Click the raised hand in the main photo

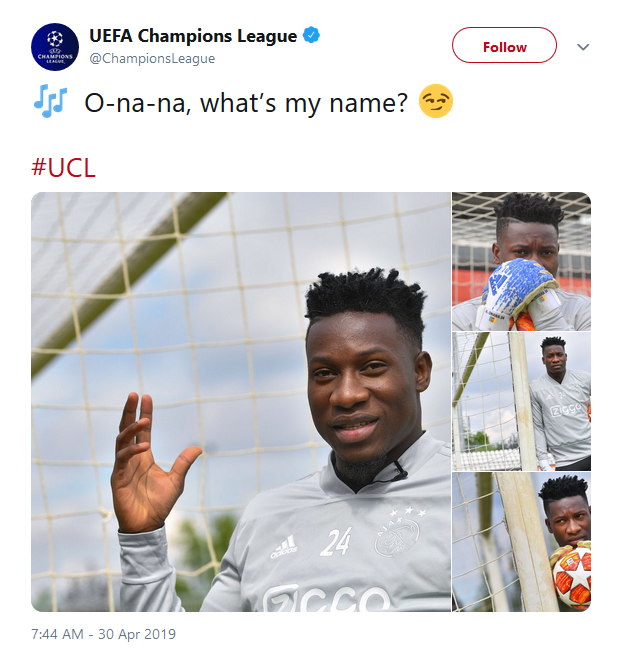click(x=150, y=463)
